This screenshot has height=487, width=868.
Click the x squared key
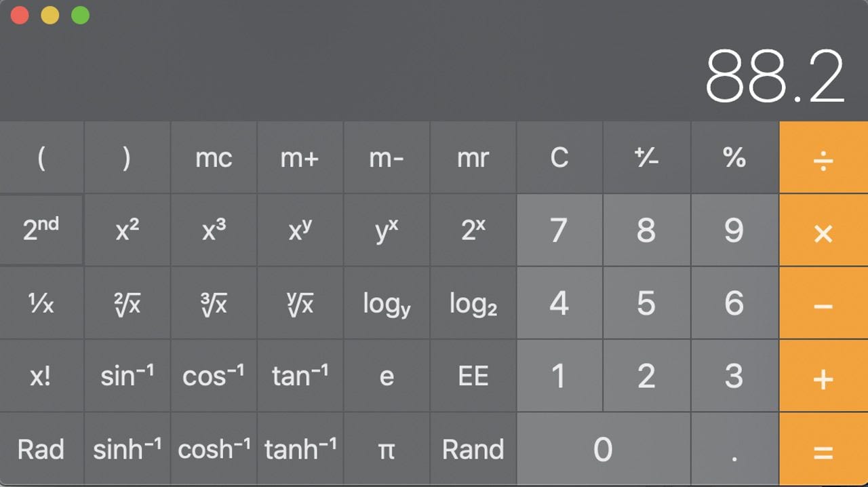[x=127, y=230]
